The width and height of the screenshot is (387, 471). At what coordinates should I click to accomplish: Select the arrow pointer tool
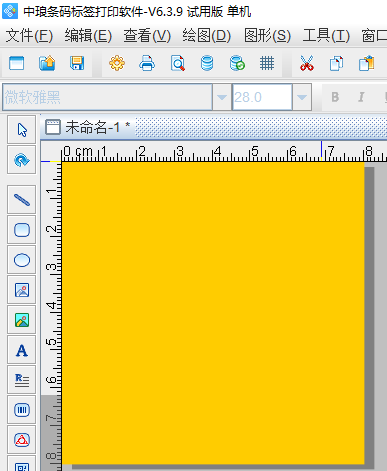click(x=22, y=130)
